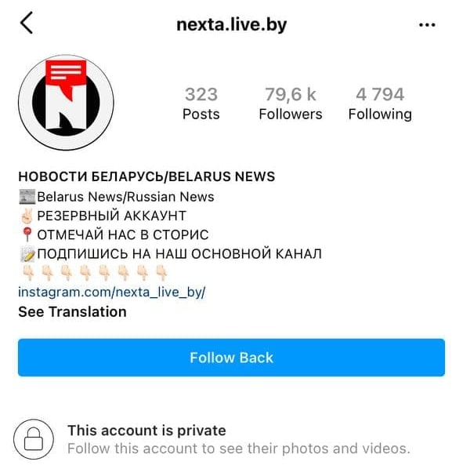Tap the newspaper emoji in bio
This screenshot has height=476, width=463.
tap(27, 197)
